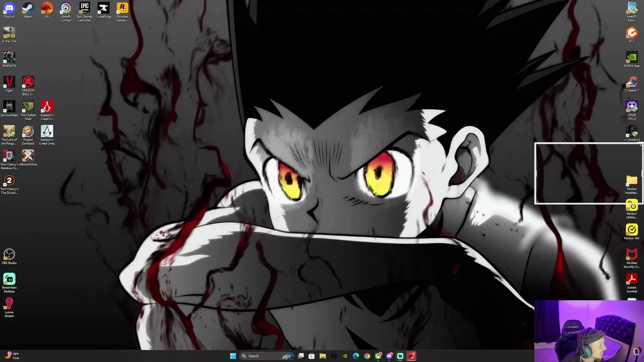Select the A Way Out game icon
This screenshot has width=644, height=362.
(9, 35)
